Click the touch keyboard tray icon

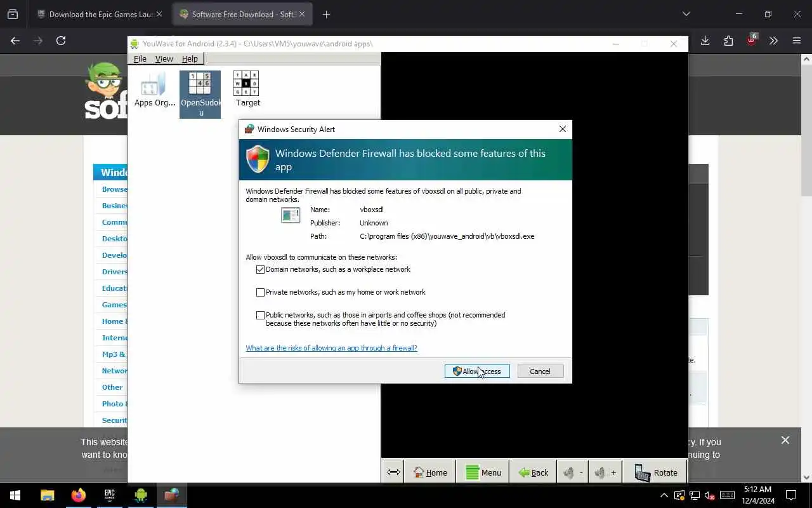click(727, 495)
